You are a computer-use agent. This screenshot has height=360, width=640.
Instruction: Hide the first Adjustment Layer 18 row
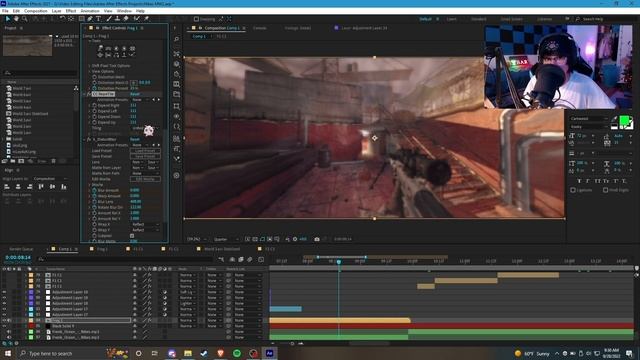tap(4, 292)
